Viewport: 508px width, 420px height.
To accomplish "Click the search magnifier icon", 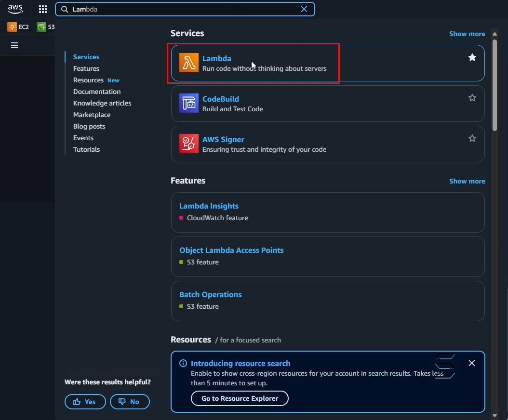I will point(65,9).
